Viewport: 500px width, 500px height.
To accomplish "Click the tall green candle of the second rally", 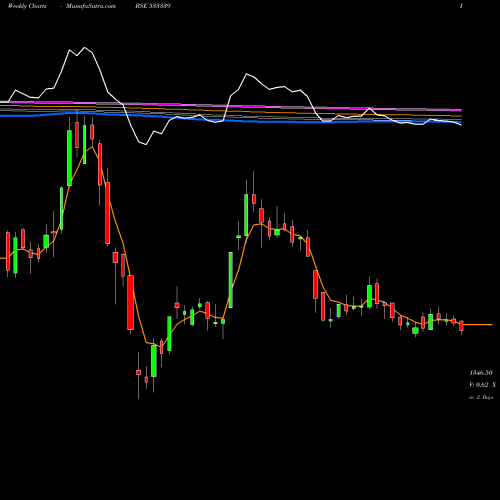I will click(231, 280).
